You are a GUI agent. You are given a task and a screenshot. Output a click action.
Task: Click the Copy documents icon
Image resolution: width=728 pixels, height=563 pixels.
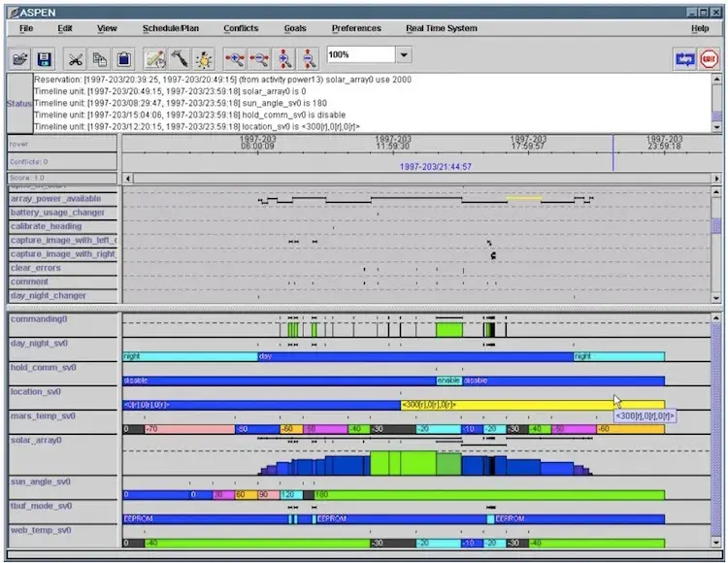[x=99, y=59]
